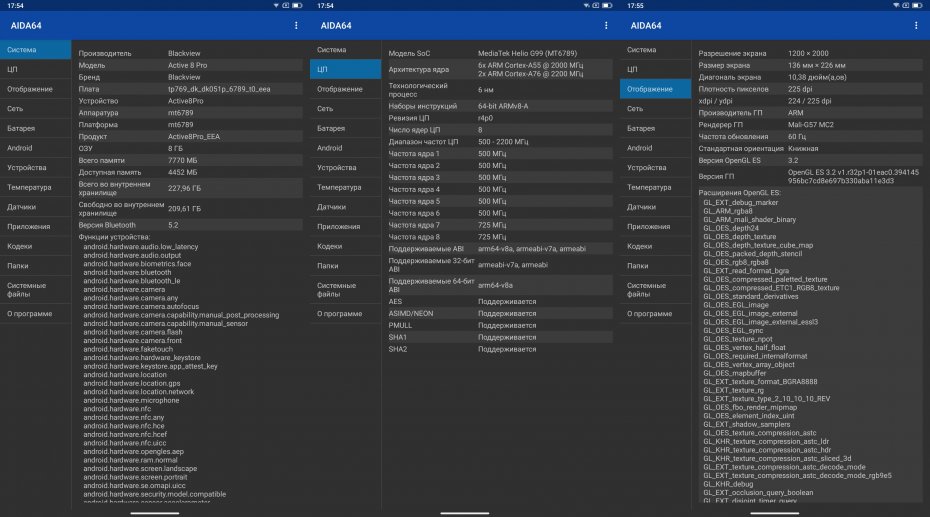Select Температура in the middle screen sidebar
This screenshot has width=930, height=517.
pos(339,187)
